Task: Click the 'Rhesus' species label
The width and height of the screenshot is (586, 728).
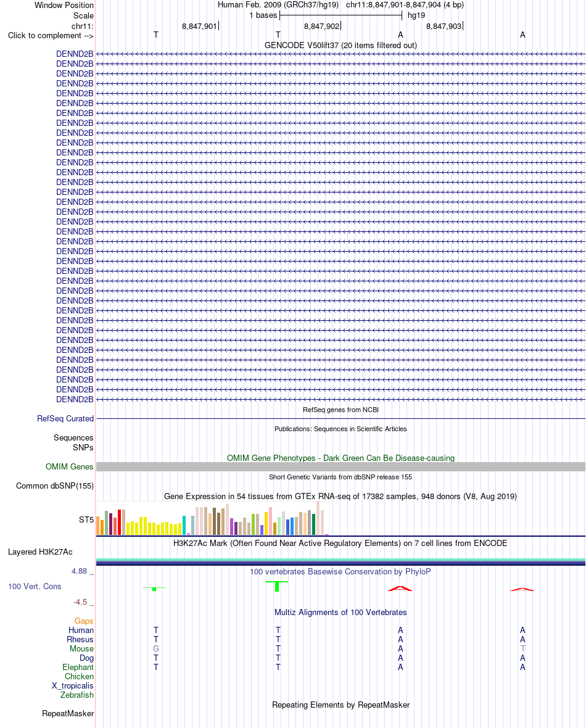Action: tap(80, 639)
